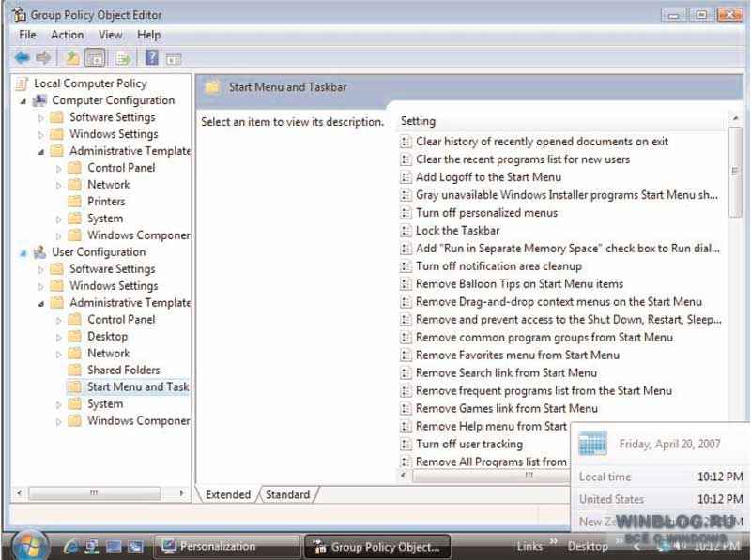The height and width of the screenshot is (560, 751).
Task: Click the Computer Configuration computer icon
Action: click(39, 100)
